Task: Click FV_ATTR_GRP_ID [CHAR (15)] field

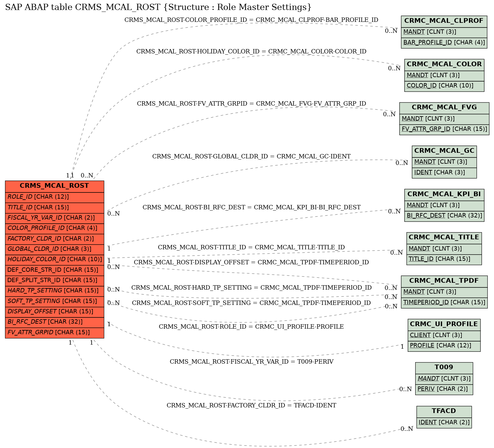Action: [x=444, y=129]
